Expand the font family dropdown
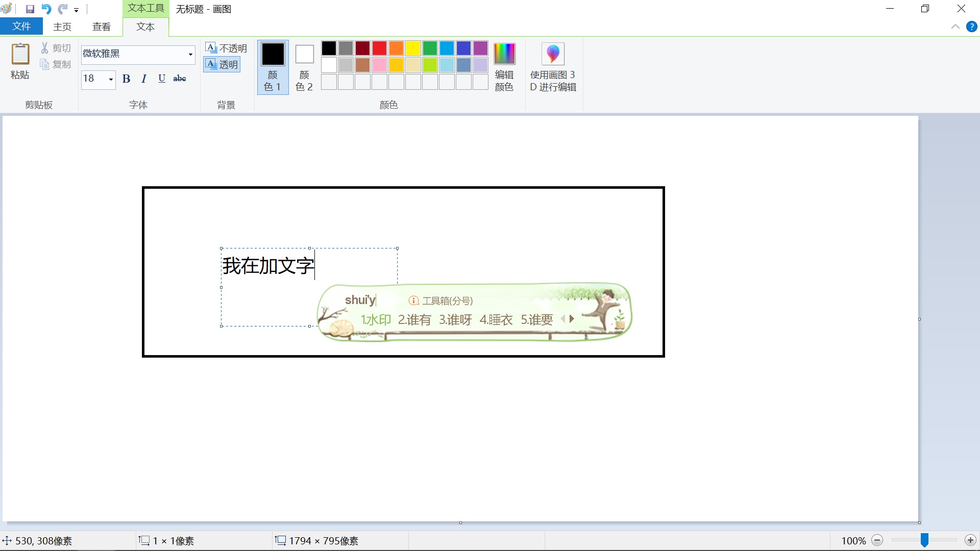 (190, 54)
